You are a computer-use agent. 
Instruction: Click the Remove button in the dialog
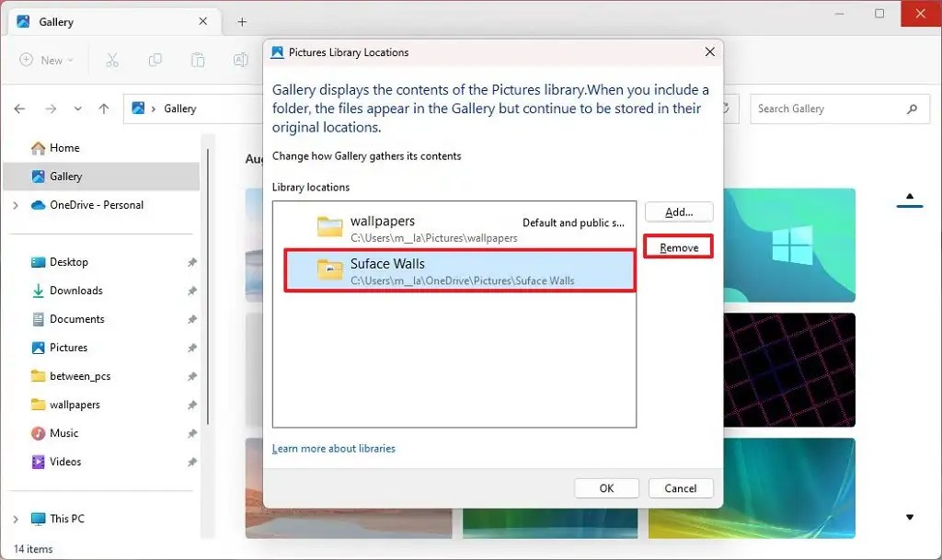click(678, 246)
